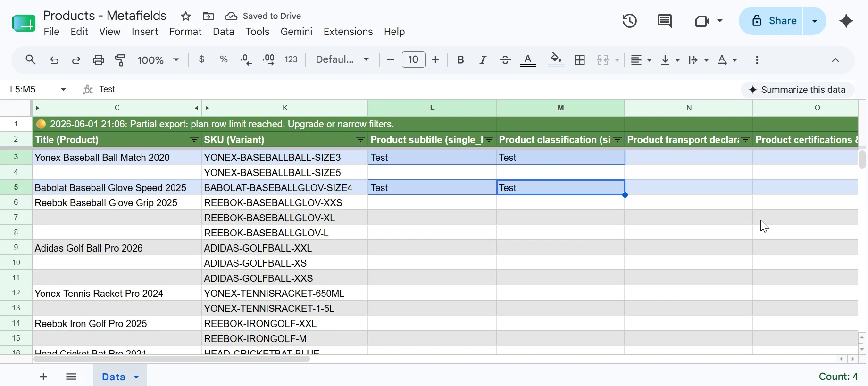Screen dimensions: 868x386
Task: Click Summarize this data button
Action: [x=797, y=90]
